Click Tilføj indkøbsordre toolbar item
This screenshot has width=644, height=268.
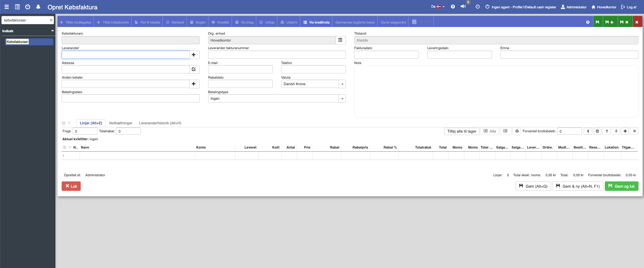coord(113,22)
